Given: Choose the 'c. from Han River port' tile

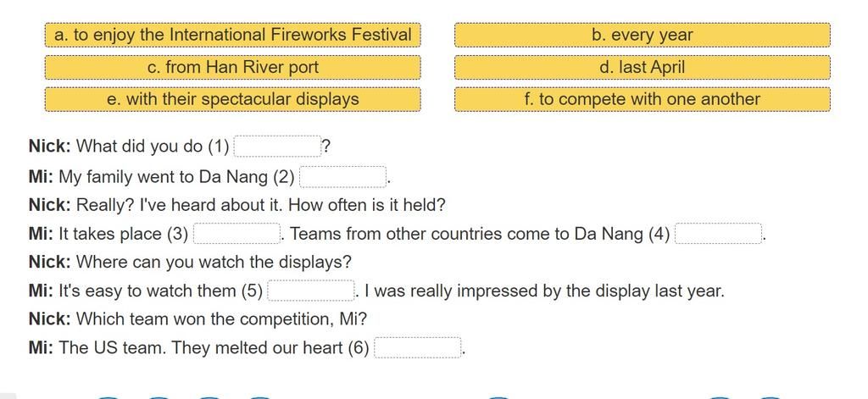Looking at the screenshot, I should click(x=232, y=68).
